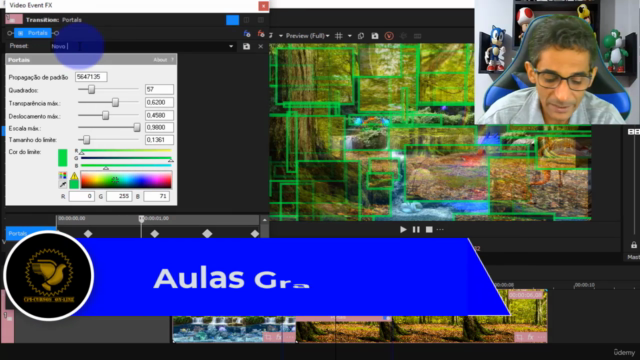Click the Tamanho do limite value box 0,1361
640x360 pixels.
[x=159, y=140]
